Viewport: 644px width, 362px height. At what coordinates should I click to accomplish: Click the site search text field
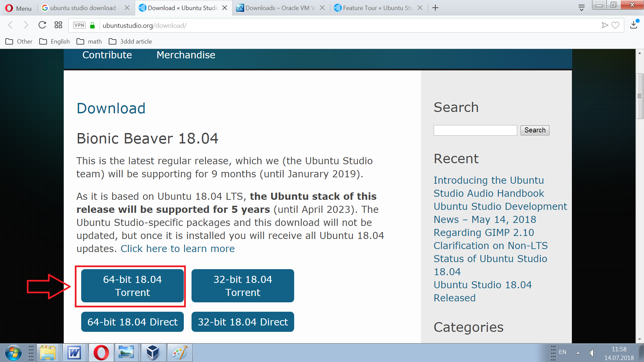click(x=475, y=130)
